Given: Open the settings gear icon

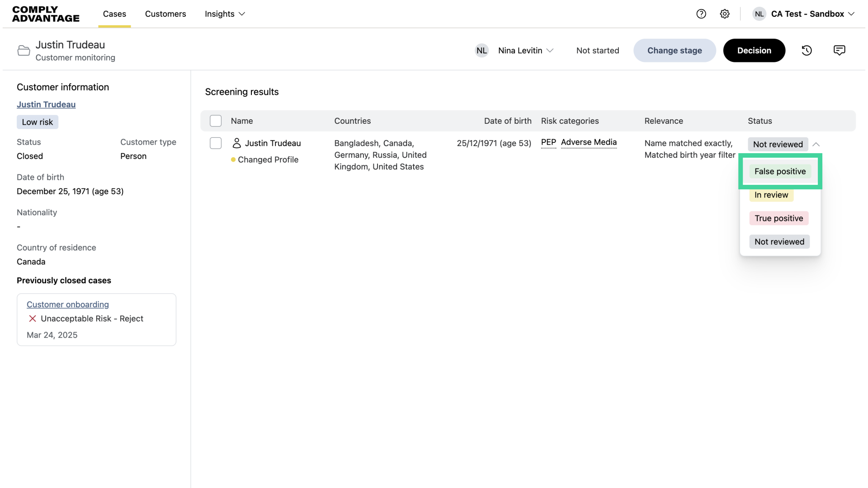Looking at the screenshot, I should 725,14.
